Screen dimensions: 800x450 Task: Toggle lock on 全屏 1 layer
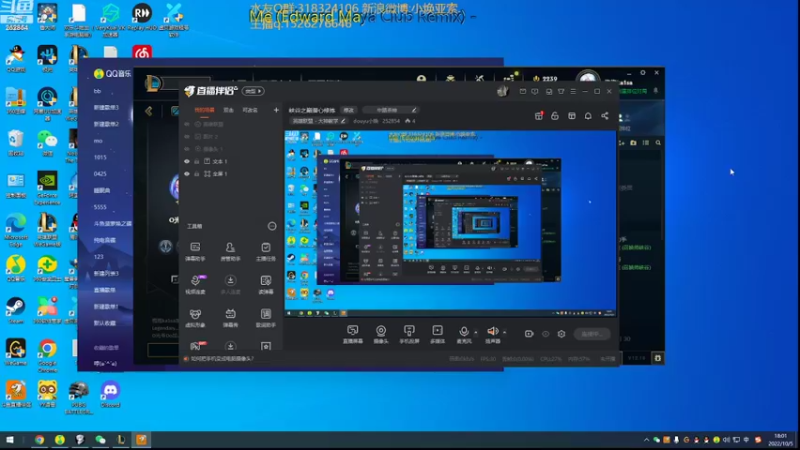tap(197, 174)
